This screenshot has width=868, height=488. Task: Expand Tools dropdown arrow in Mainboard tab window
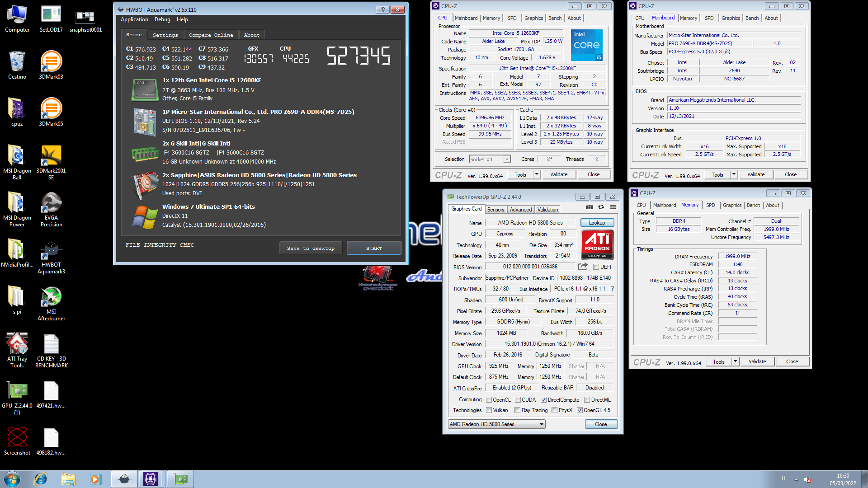734,174
